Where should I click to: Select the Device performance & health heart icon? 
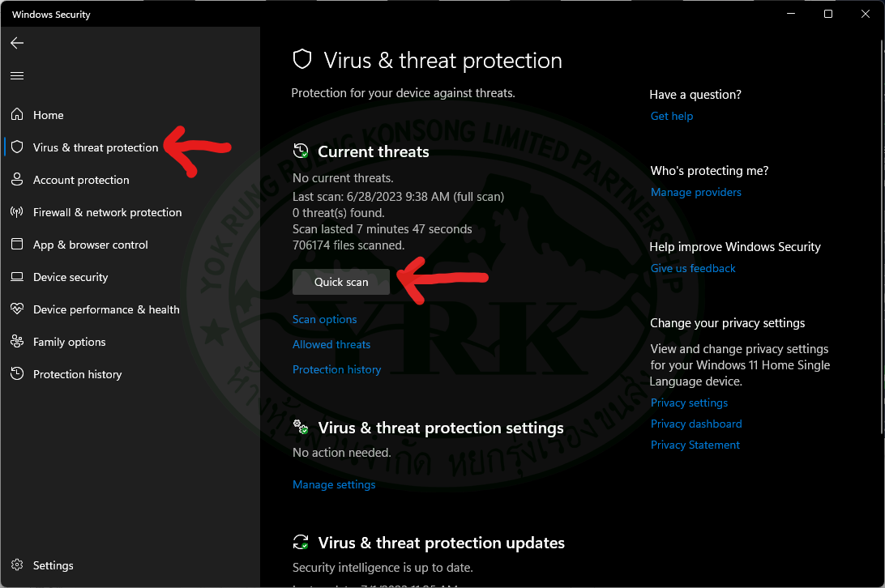pyautogui.click(x=17, y=309)
